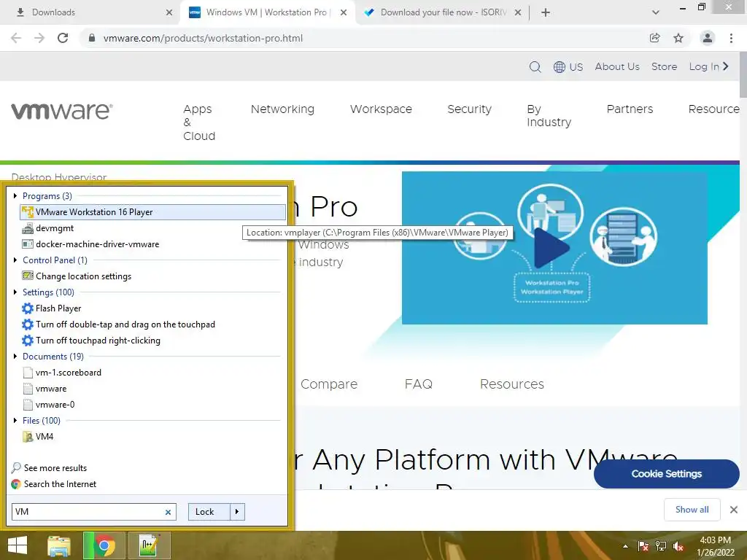
Task: Click the VMware Workstation 16 Player icon
Action: (28, 212)
